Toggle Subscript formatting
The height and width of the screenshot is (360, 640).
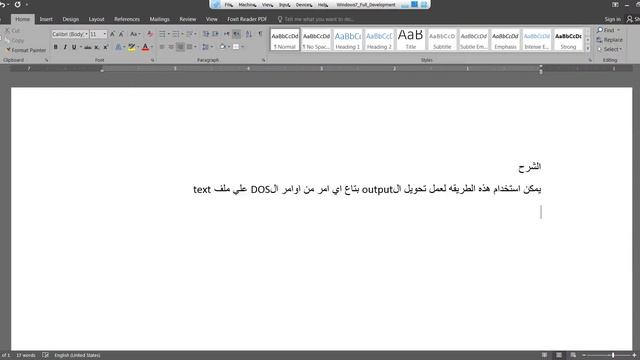coord(97,47)
